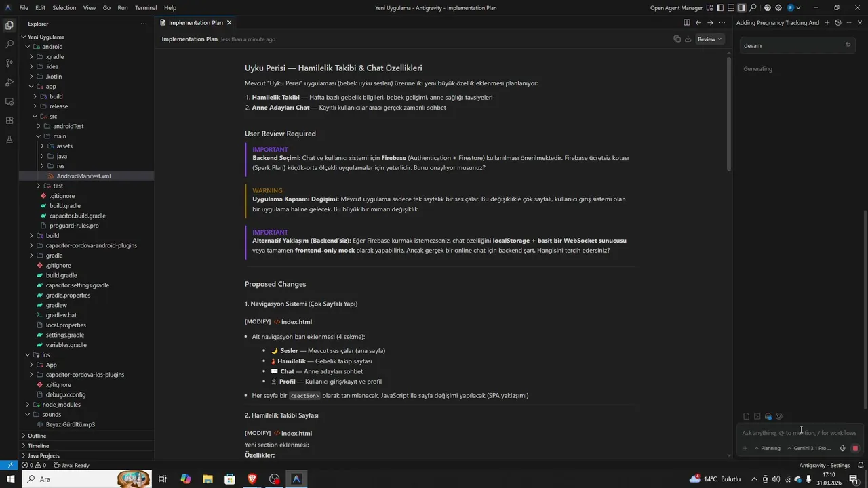Click errors and warnings count in status bar
The height and width of the screenshot is (488, 868).
pos(34,465)
